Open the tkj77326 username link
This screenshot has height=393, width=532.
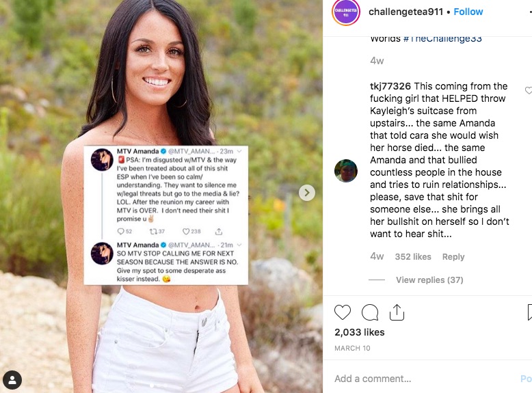click(390, 86)
